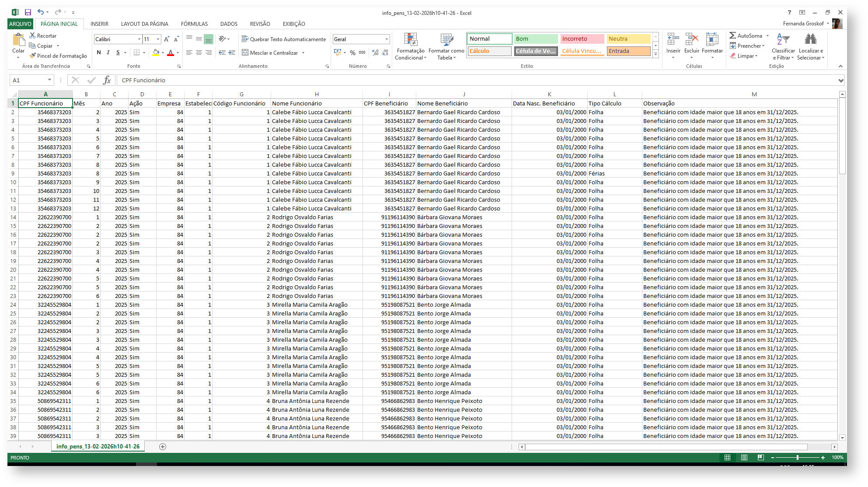Toggle italic formatting button
This screenshot has height=487, width=868.
tap(108, 53)
